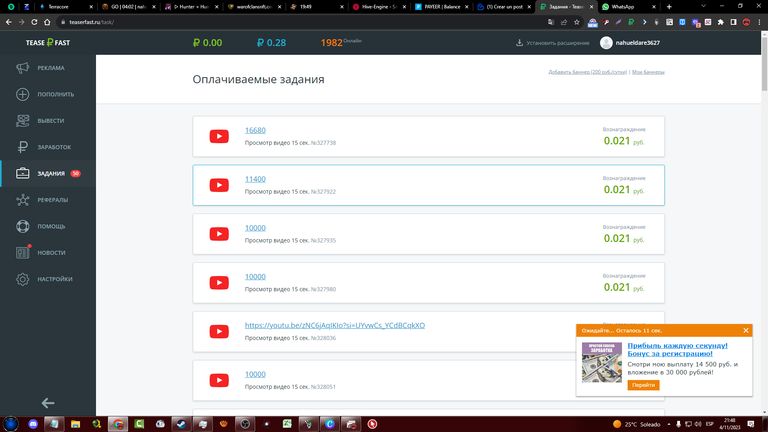Open 10000 link of task №328051
This screenshot has height=432, width=768.
(x=255, y=374)
